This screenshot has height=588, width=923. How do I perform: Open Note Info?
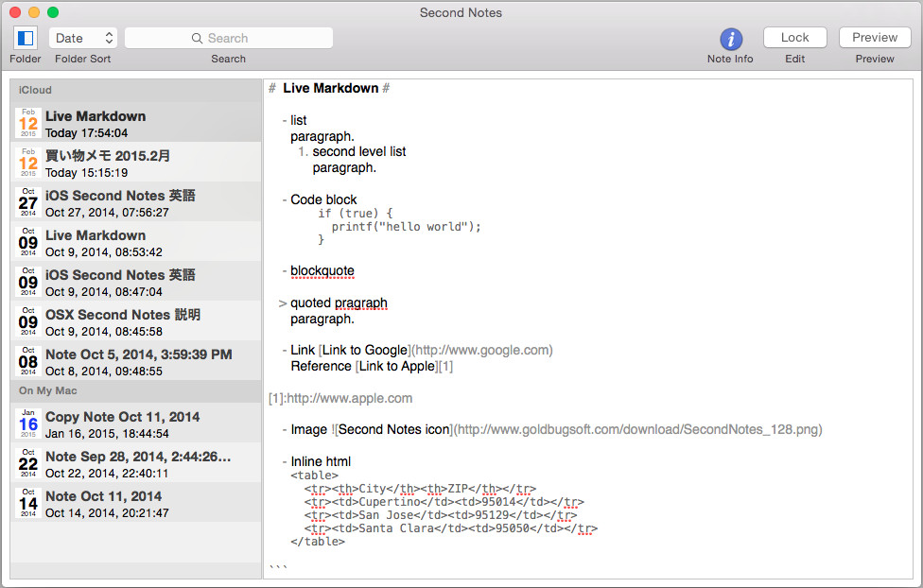(730, 40)
